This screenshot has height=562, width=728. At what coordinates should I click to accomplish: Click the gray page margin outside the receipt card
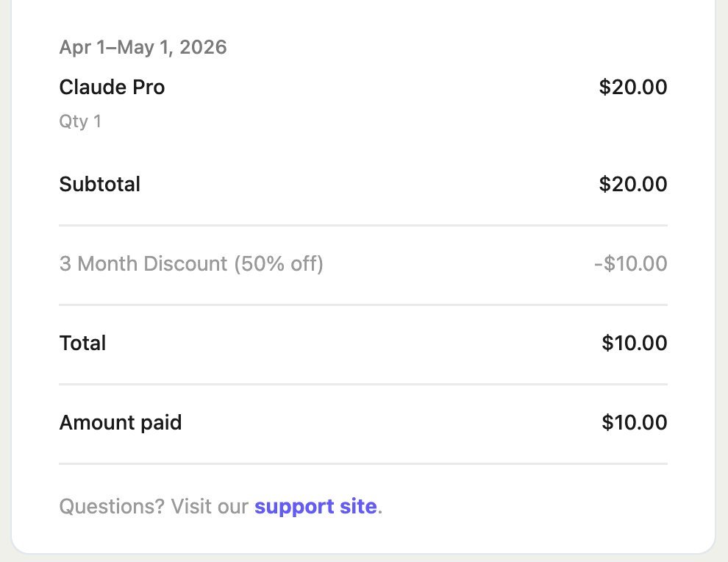coord(721,279)
